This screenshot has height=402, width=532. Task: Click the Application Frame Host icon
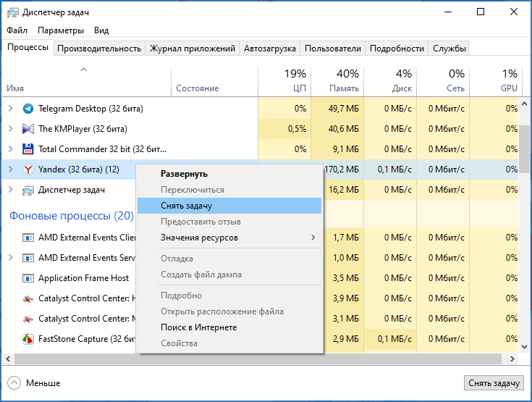pyautogui.click(x=28, y=278)
